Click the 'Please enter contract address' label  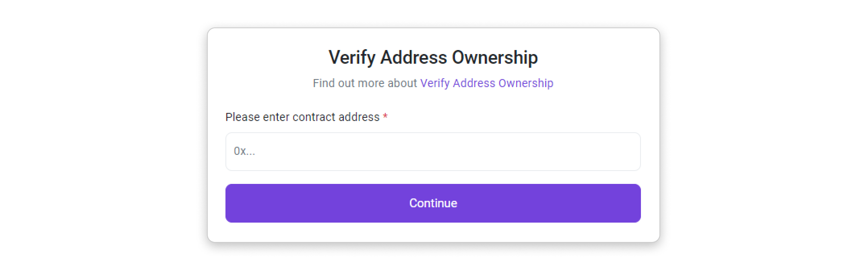point(302,117)
